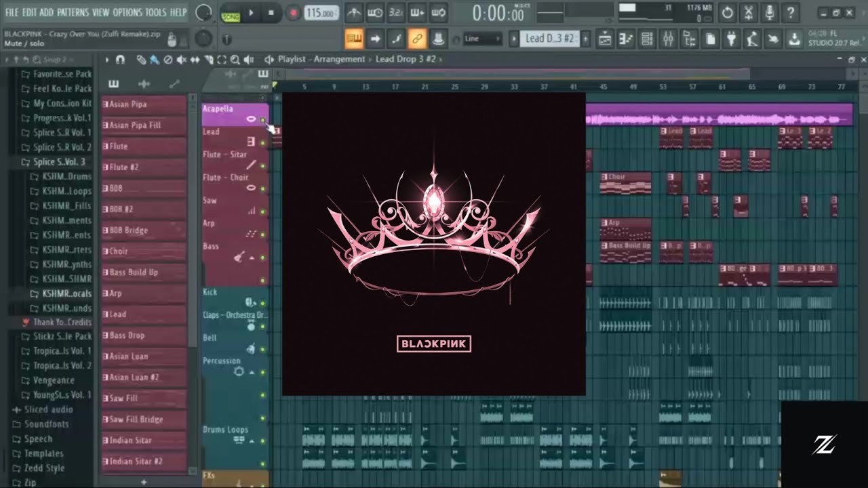Open the VIEW menu

coord(100,12)
